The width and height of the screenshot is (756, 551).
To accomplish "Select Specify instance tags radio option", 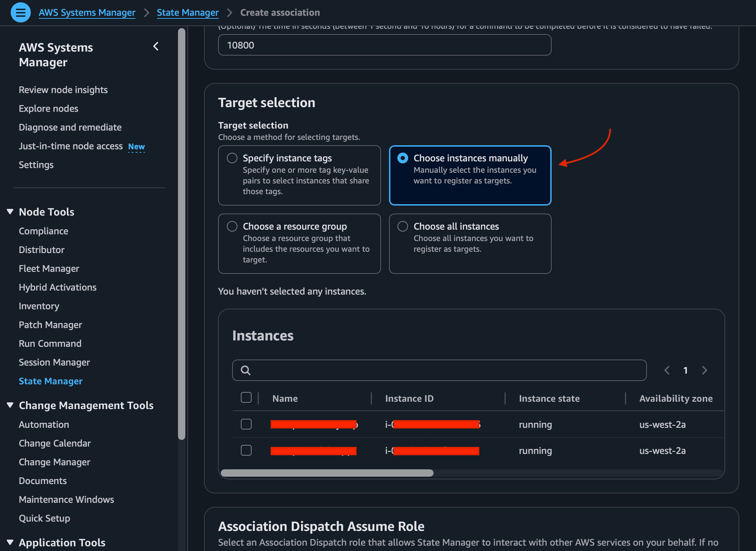I will coord(232,158).
